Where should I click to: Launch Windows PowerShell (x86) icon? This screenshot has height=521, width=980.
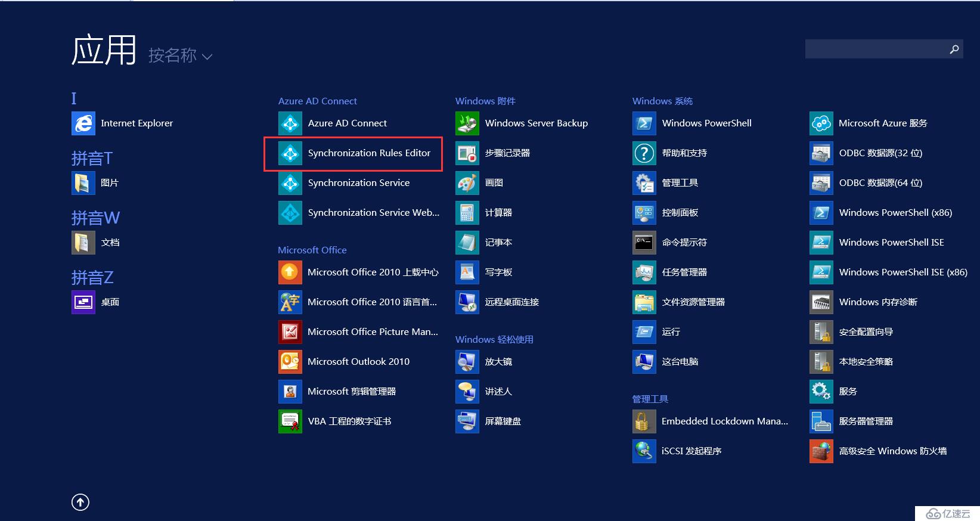821,213
